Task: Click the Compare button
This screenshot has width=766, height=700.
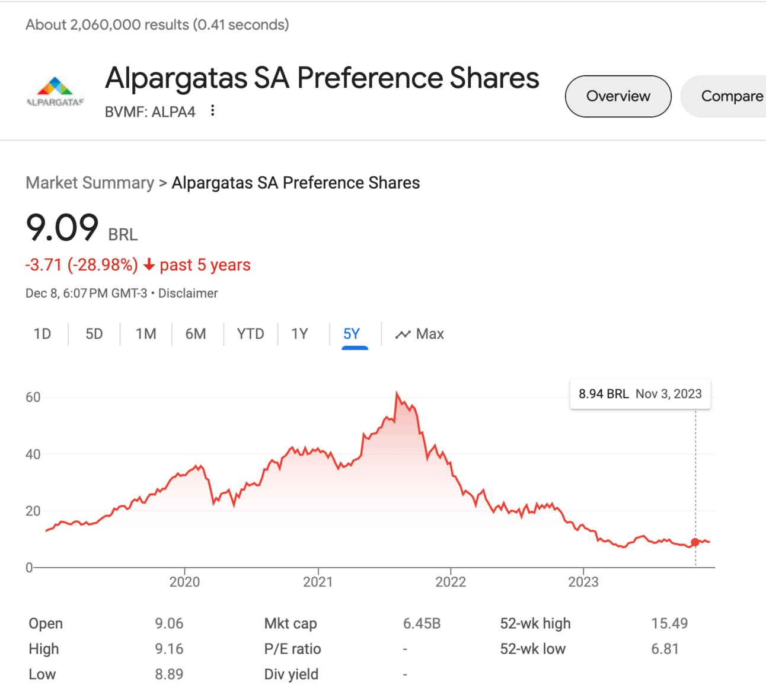Action: click(x=724, y=96)
